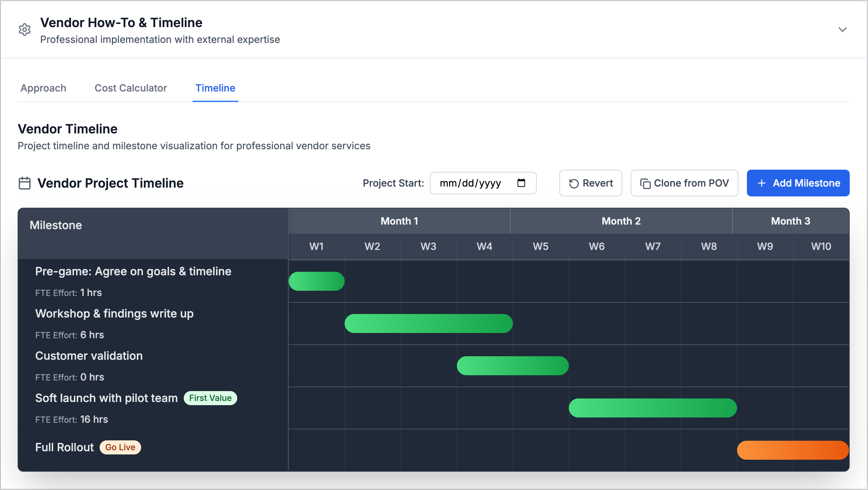
Task: Switch to the Approach tab
Action: click(x=43, y=88)
